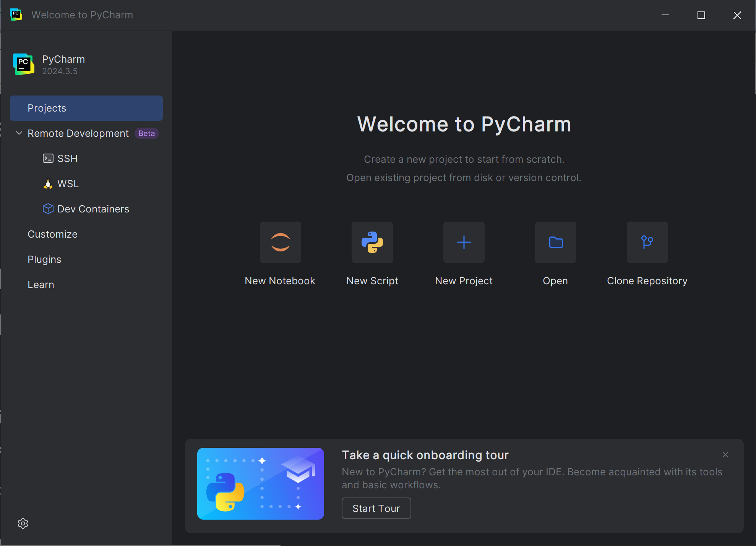Click the onboarding tour illustration thumbnail
The height and width of the screenshot is (546, 756).
coord(260,484)
